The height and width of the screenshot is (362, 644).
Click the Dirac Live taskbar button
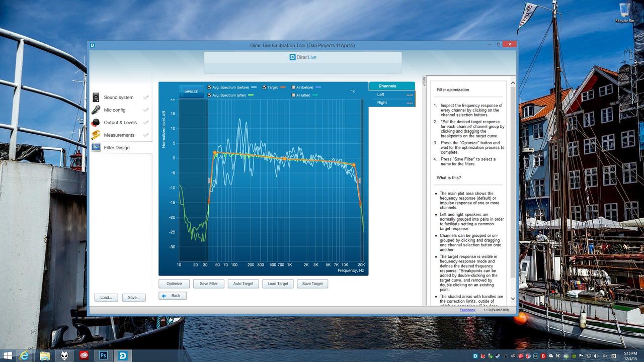coord(123,356)
